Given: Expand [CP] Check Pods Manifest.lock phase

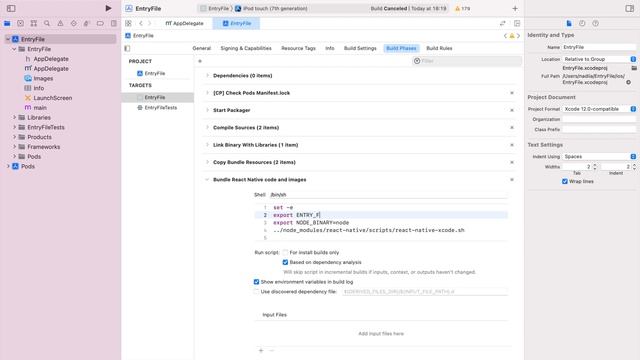Looking at the screenshot, I should tap(207, 93).
